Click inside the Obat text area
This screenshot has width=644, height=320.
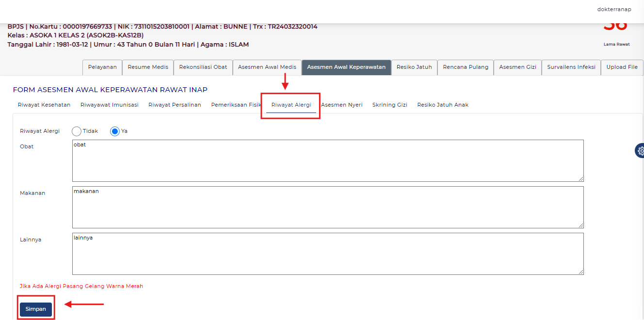(328, 161)
